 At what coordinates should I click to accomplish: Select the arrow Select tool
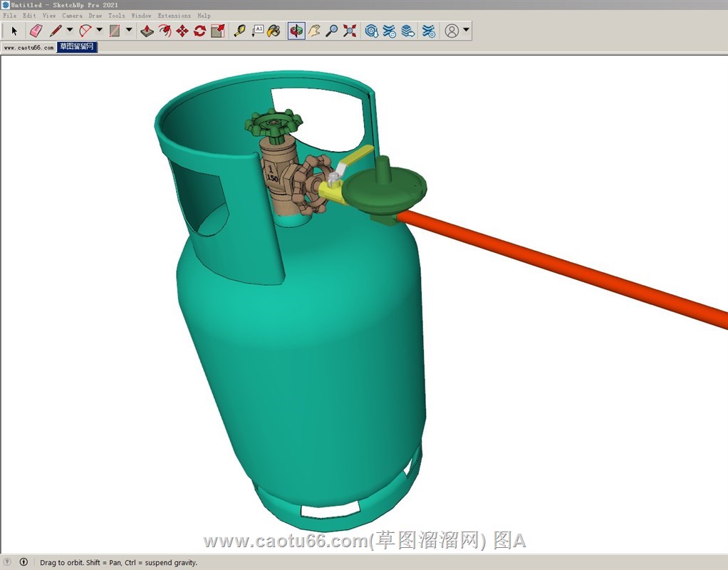pyautogui.click(x=14, y=31)
